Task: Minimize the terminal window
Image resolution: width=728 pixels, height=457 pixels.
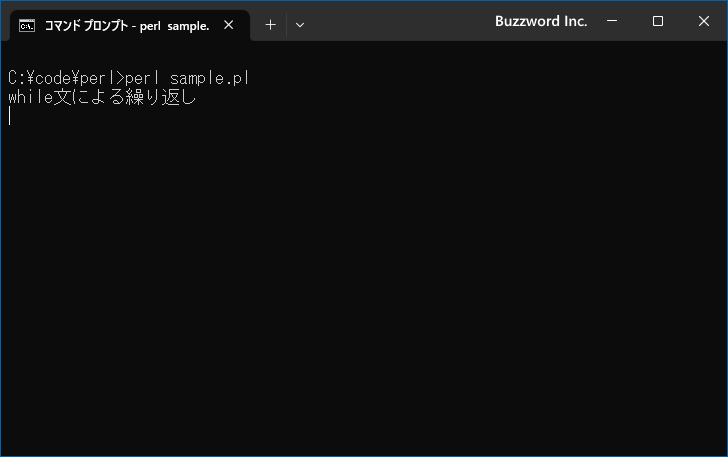Action: [x=612, y=21]
